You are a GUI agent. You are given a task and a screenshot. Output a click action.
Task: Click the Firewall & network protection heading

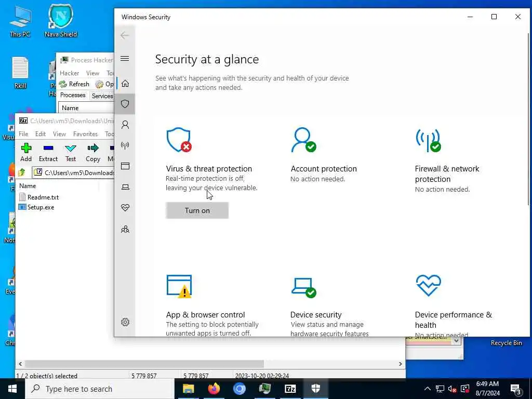click(x=447, y=174)
